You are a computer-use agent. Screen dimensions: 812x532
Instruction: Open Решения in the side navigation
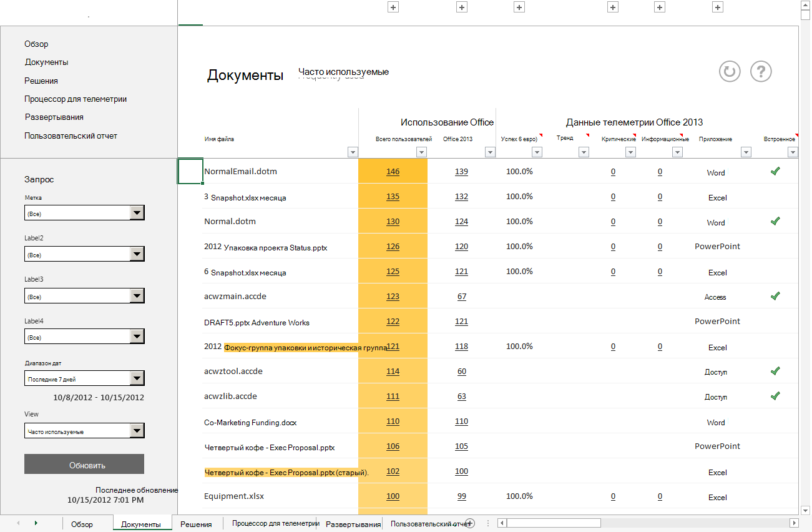(x=41, y=81)
